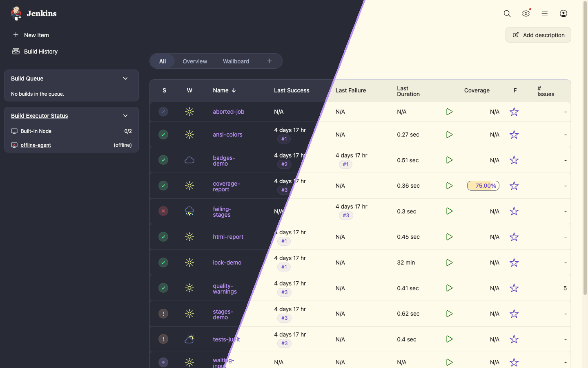This screenshot has width=588, height=368.
Task: Switch to the Overview tab
Action: tap(195, 61)
